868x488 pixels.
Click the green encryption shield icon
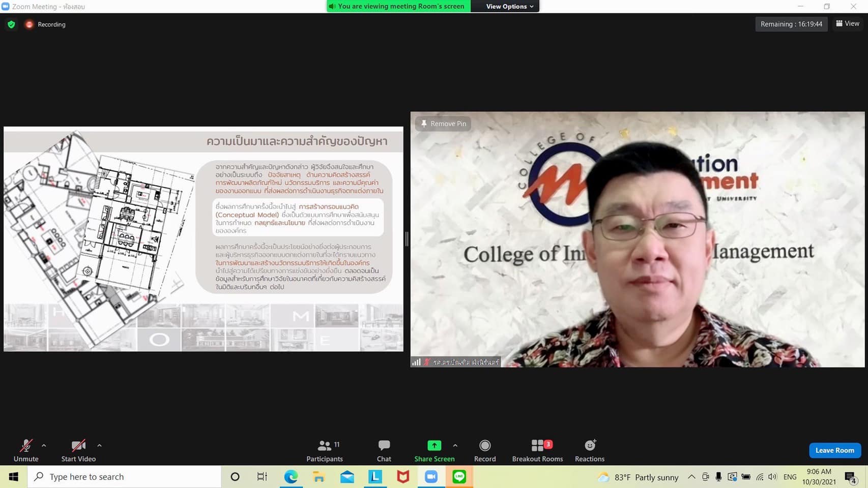pos(11,24)
